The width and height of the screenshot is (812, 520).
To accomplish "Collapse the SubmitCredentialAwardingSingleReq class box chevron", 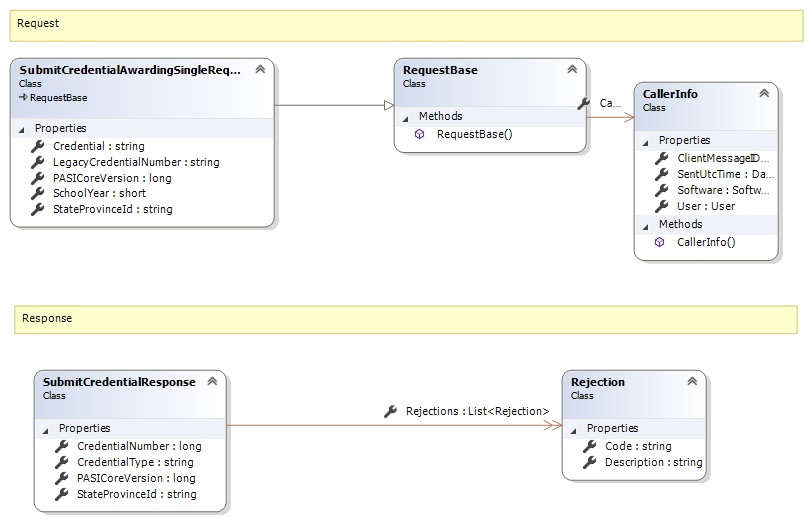I will tap(260, 70).
